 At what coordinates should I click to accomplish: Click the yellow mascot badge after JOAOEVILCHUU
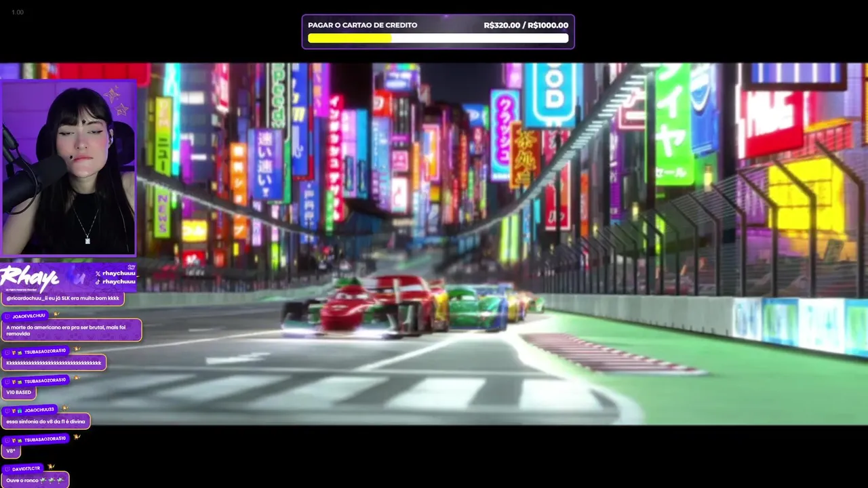[56, 314]
